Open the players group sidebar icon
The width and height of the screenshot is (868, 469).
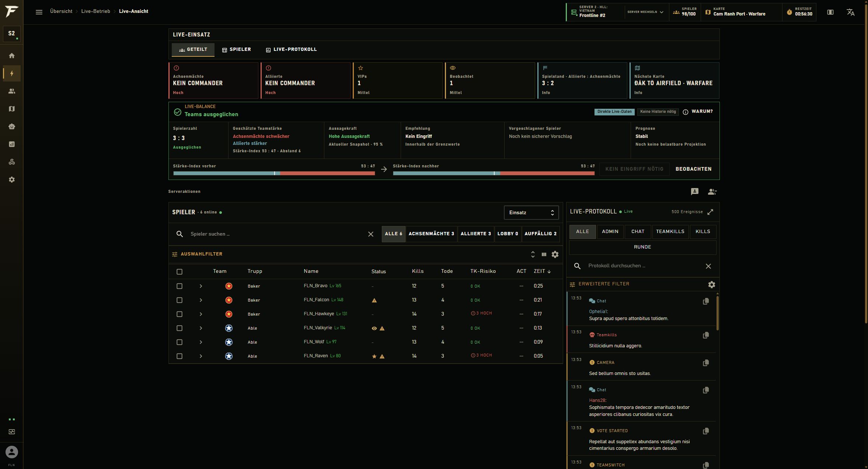pyautogui.click(x=12, y=91)
